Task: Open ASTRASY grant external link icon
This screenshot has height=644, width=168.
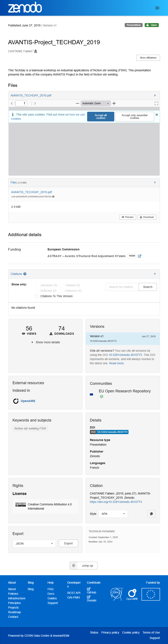Action: click(140, 256)
